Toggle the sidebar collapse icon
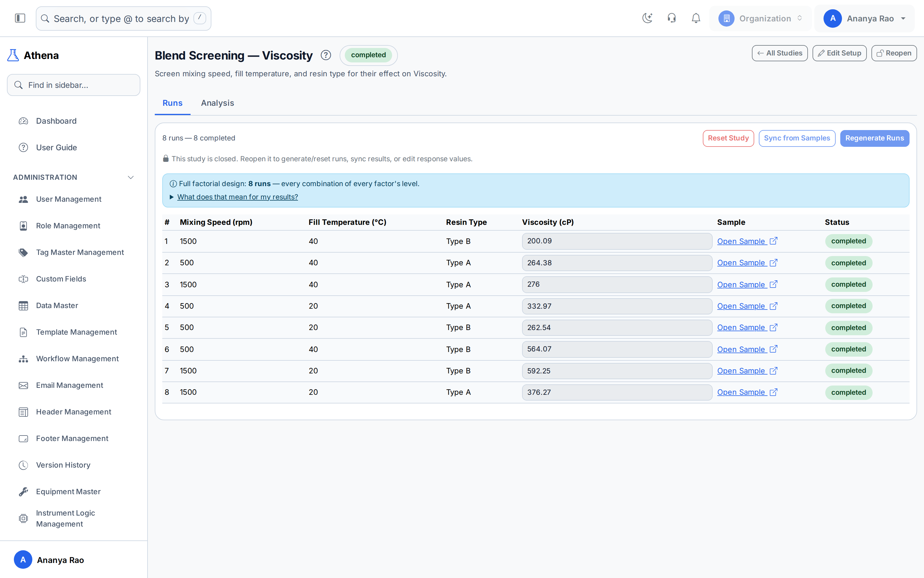 20,18
